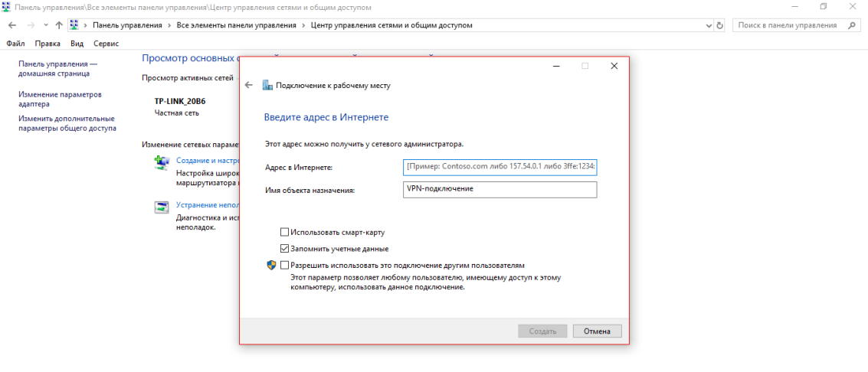The image size is (868, 372).
Task: Expand the address bar history dropdown
Action: pyautogui.click(x=709, y=25)
